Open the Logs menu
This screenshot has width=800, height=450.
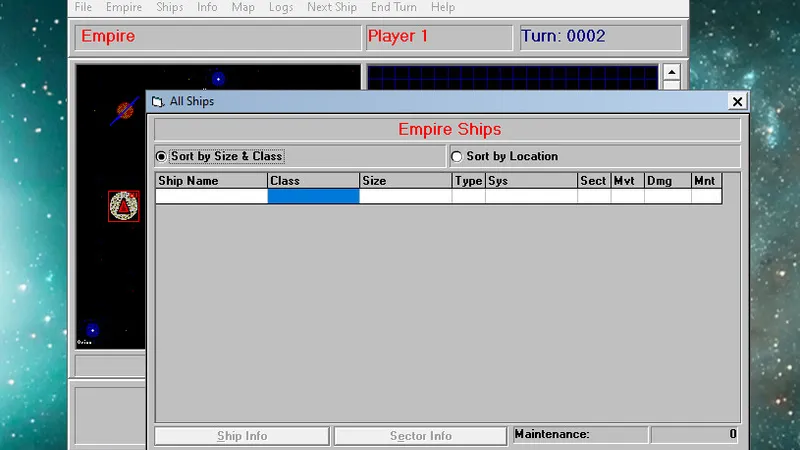point(281,7)
